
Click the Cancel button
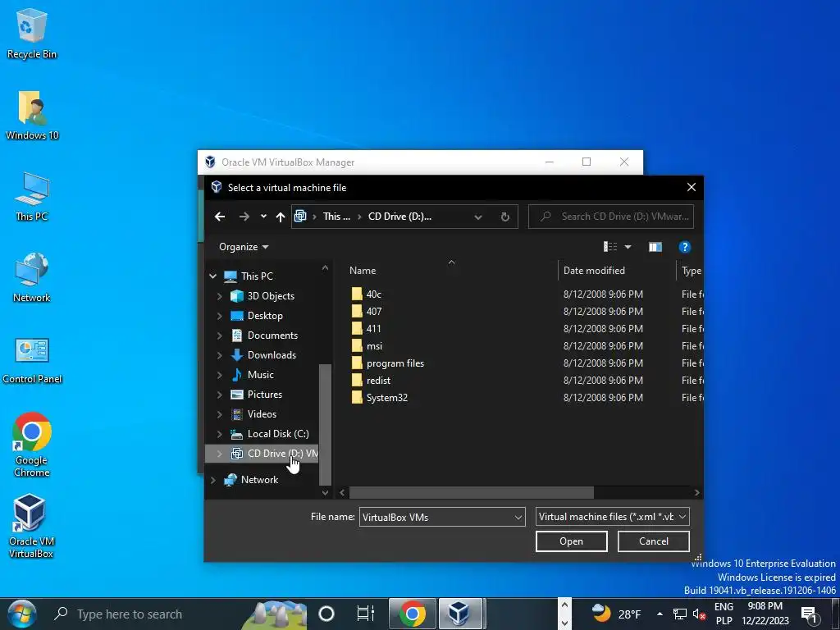coord(653,541)
